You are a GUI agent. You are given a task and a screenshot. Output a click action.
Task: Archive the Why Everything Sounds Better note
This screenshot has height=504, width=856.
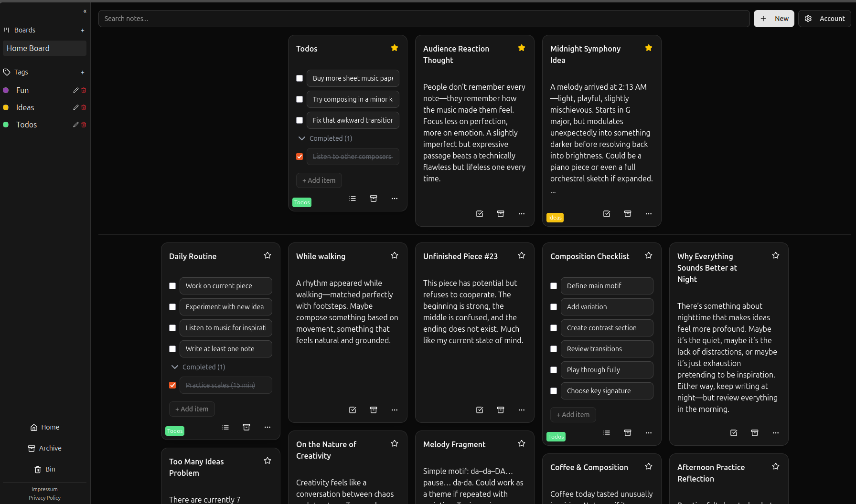coord(755,433)
